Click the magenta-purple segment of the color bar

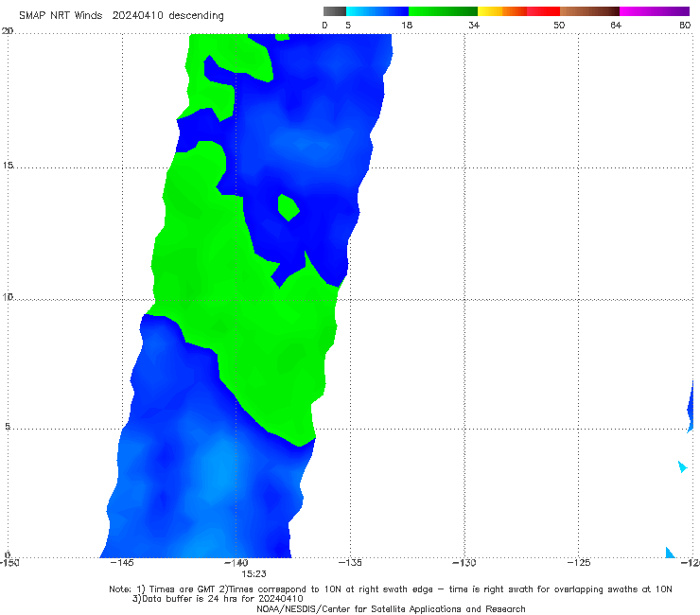pyautogui.click(x=655, y=11)
